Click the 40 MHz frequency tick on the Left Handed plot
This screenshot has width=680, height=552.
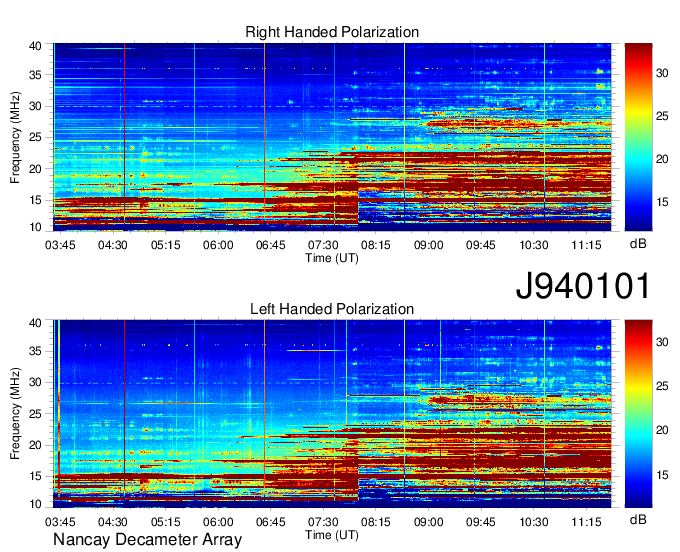point(35,323)
